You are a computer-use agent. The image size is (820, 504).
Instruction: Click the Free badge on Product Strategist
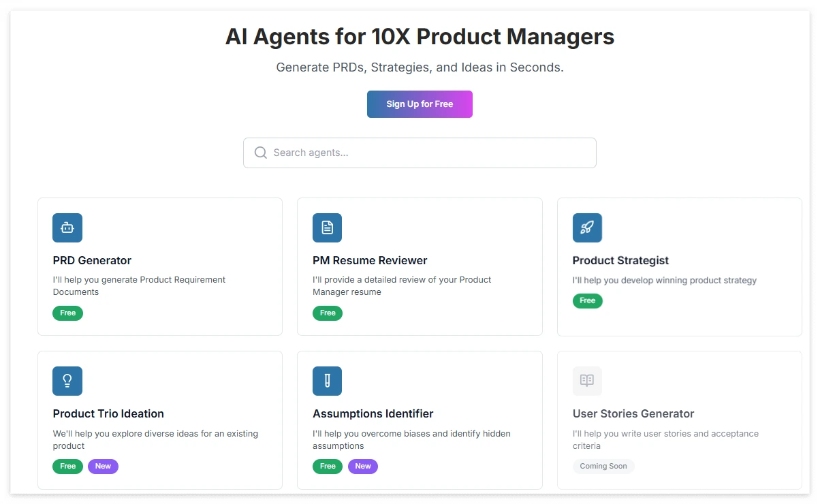pos(587,300)
